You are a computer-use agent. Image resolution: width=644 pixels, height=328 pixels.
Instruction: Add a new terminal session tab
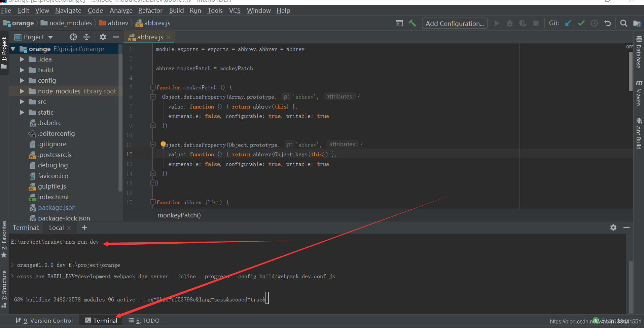tap(84, 228)
